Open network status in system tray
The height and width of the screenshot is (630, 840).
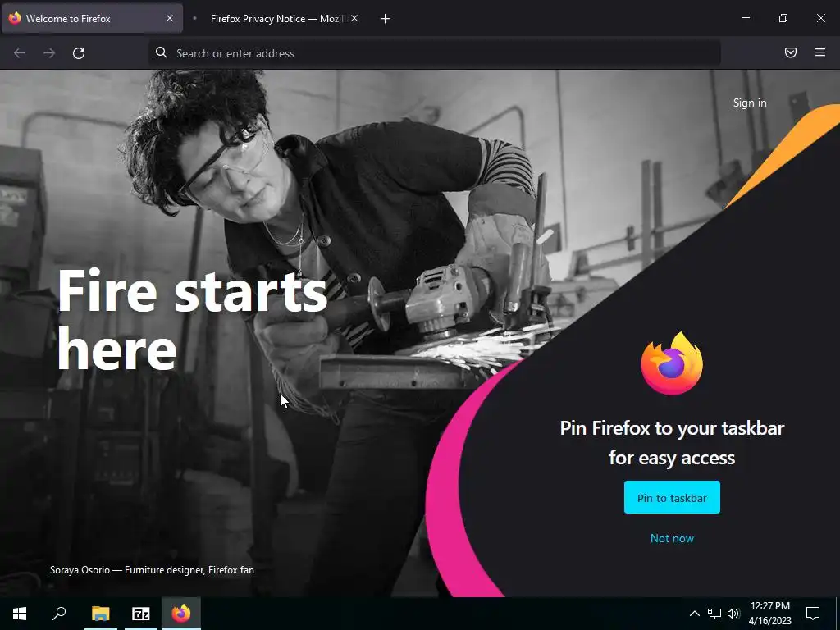714,614
